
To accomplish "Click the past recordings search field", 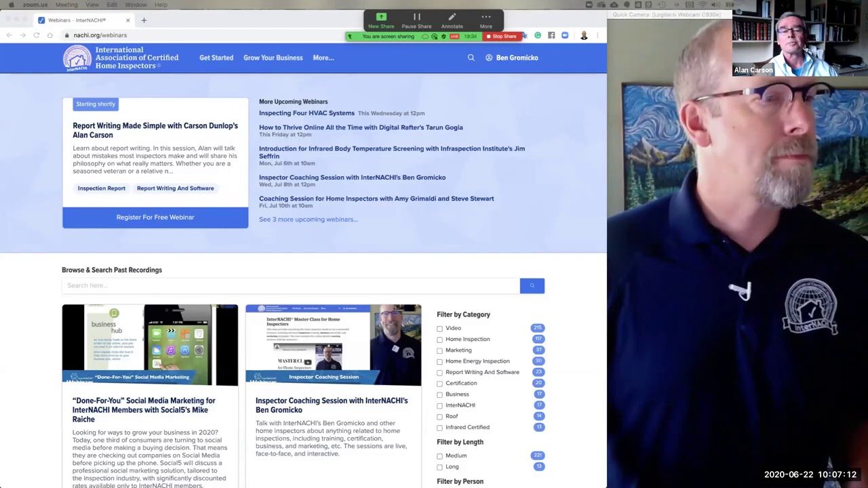I will click(290, 285).
